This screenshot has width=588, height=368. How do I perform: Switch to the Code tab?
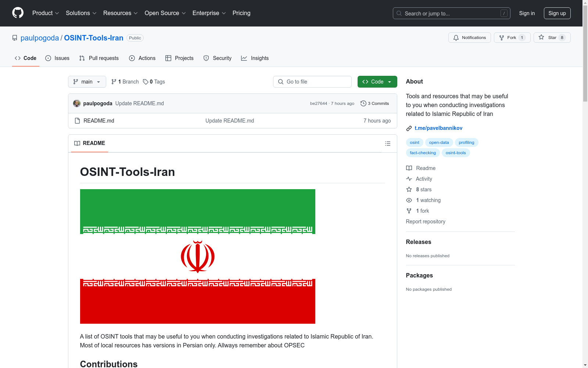coord(26,58)
